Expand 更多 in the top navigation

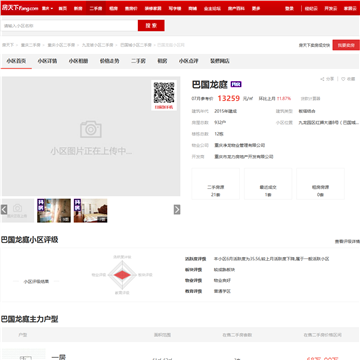tap(256, 8)
